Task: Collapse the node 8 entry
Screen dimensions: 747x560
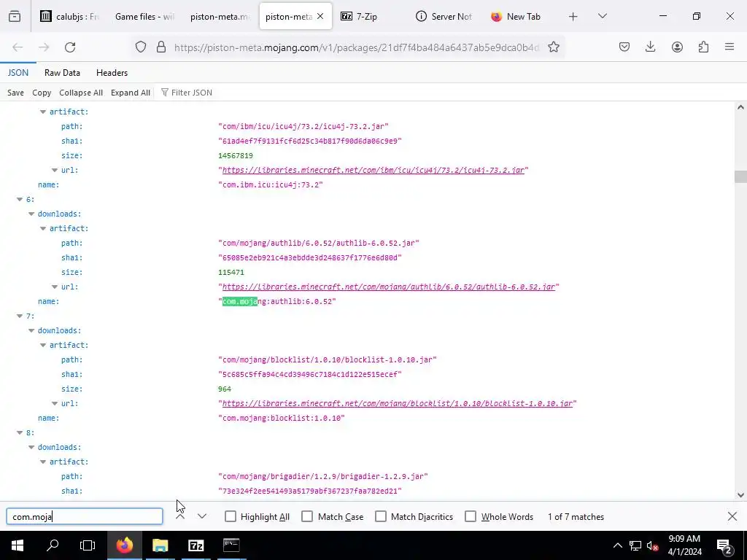Action: pyautogui.click(x=20, y=433)
